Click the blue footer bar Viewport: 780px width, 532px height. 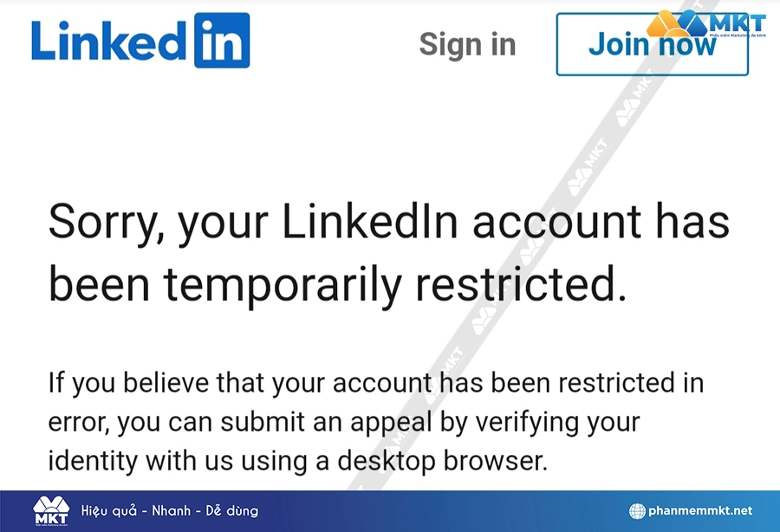click(x=390, y=511)
